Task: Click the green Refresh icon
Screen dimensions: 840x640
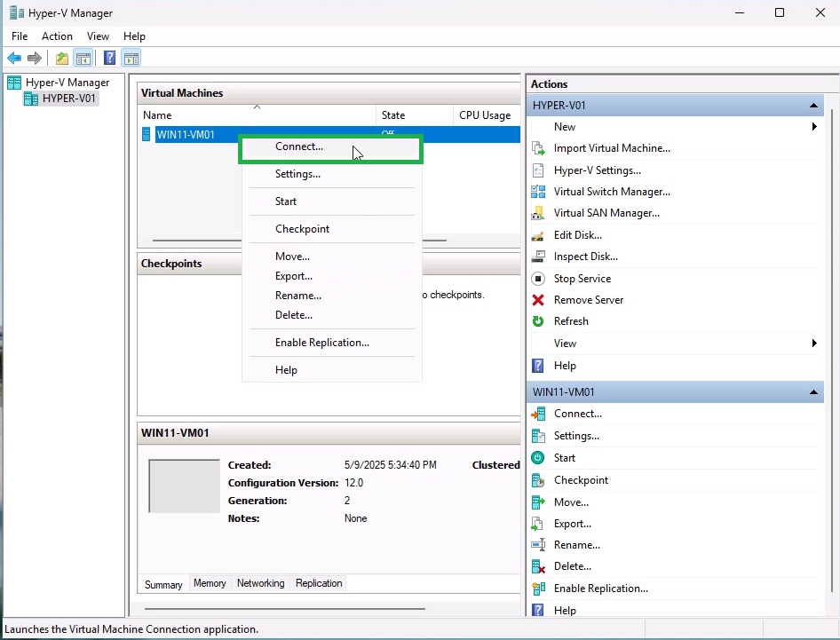Action: click(x=538, y=321)
